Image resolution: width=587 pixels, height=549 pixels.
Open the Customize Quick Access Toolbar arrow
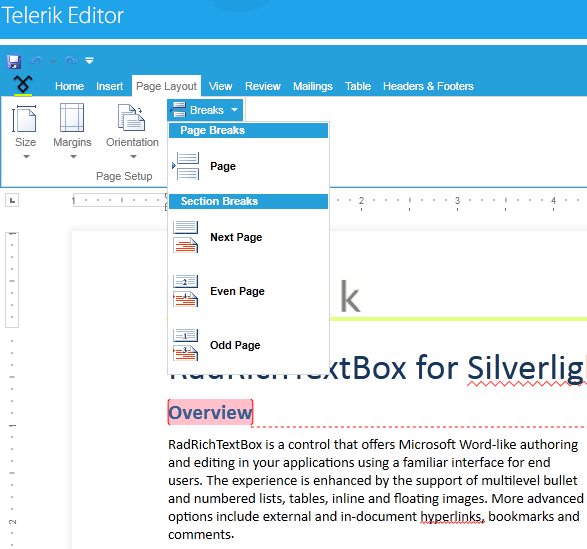89,61
